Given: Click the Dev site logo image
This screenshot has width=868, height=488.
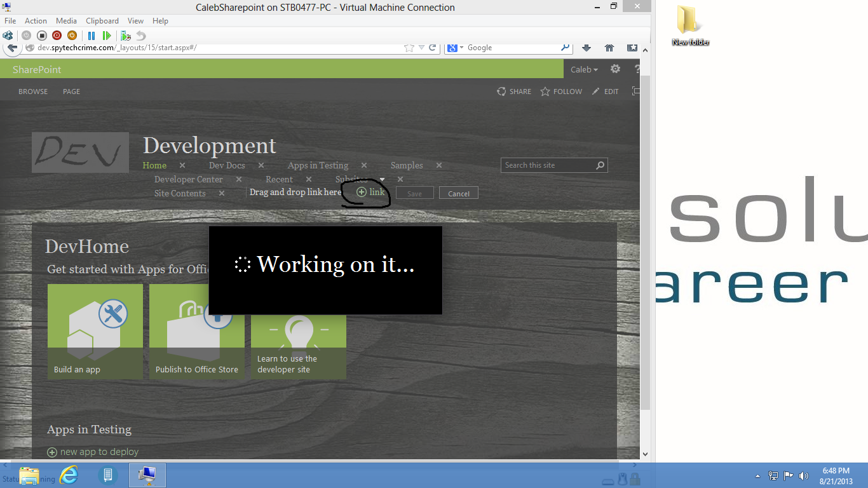Looking at the screenshot, I should (80, 152).
